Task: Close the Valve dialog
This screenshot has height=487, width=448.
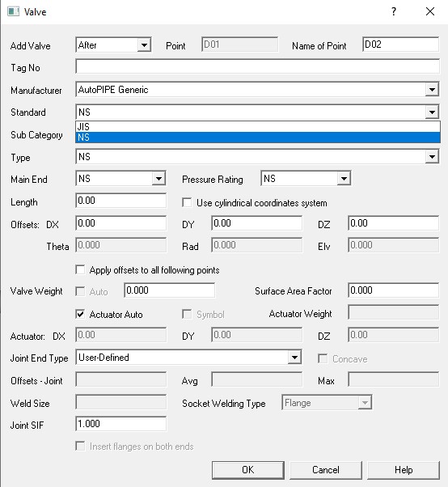Action: click(x=430, y=11)
